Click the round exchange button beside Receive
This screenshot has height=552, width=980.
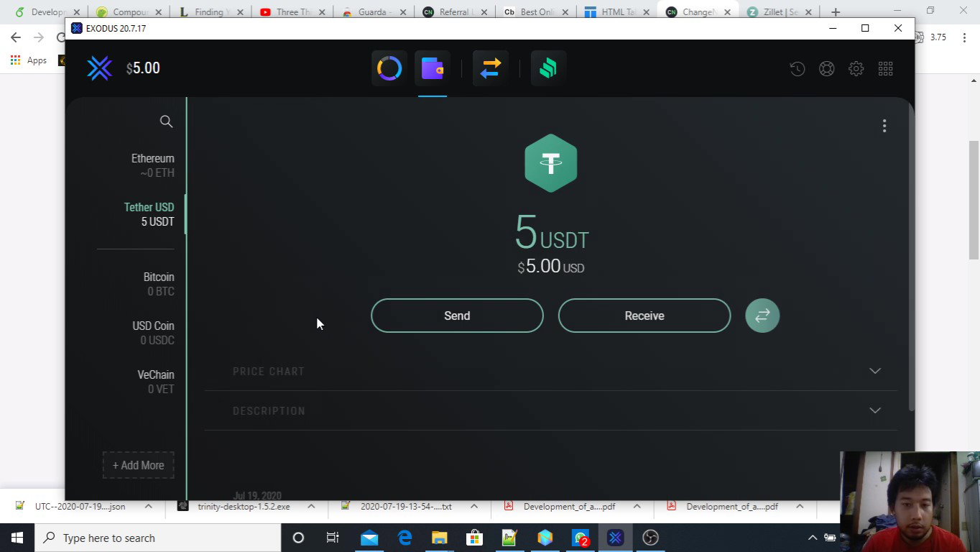[x=762, y=316]
